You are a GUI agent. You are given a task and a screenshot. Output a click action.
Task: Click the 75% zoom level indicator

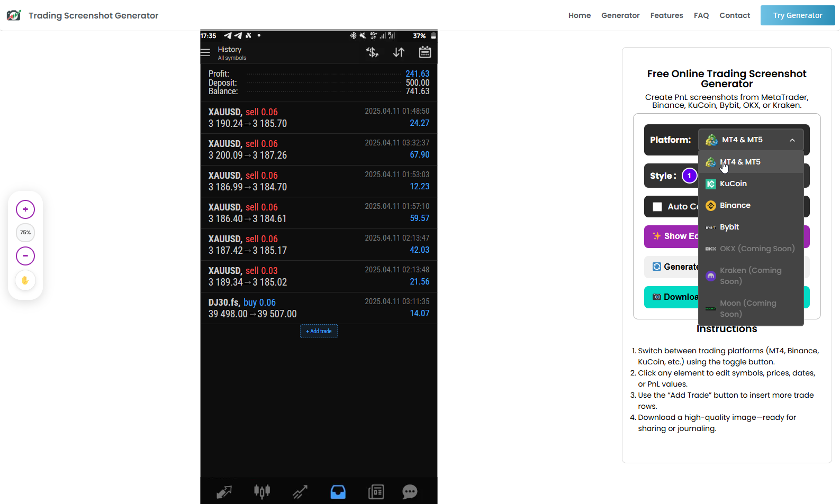[25, 233]
